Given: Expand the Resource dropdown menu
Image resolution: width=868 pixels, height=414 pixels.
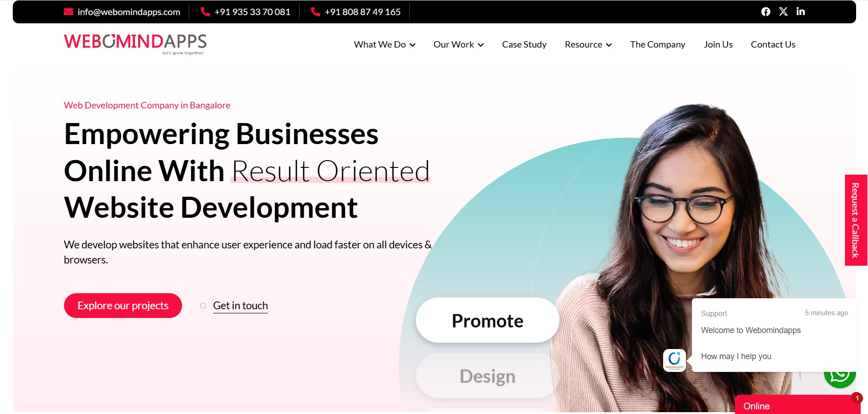Looking at the screenshot, I should 588,44.
